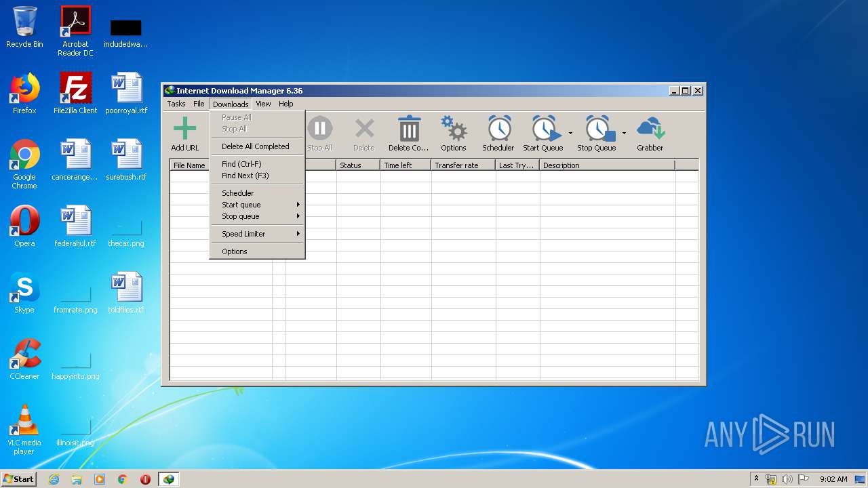Expand the Stop Queue dropdown arrow
This screenshot has height=488, width=868.
(x=624, y=133)
